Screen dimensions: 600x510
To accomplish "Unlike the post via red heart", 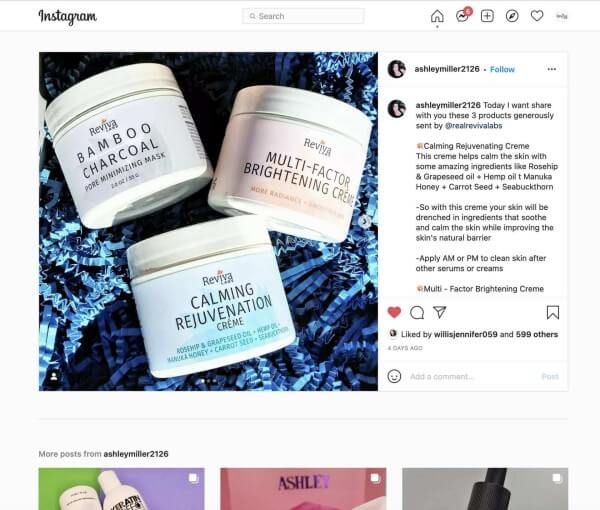I will coord(394,312).
